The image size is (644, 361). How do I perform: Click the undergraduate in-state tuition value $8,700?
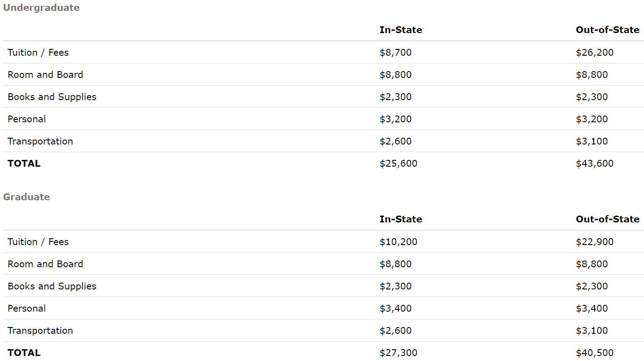coord(396,53)
